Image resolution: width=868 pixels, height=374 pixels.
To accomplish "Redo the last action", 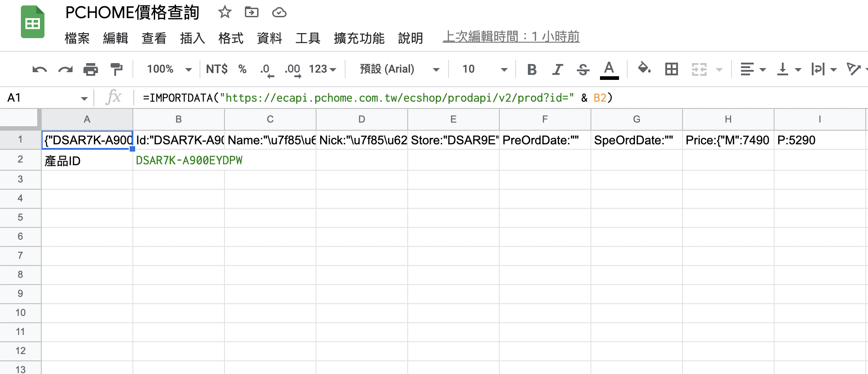I will click(65, 69).
